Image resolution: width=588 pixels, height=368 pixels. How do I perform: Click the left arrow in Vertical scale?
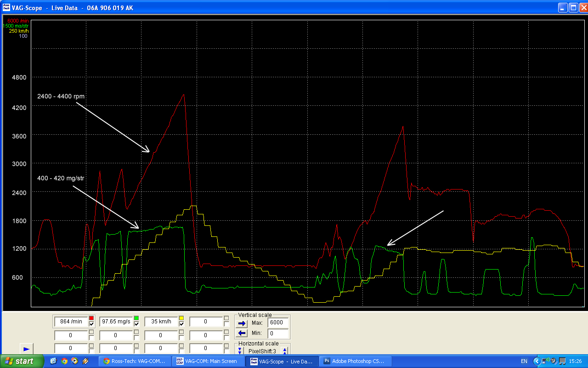[x=242, y=333]
